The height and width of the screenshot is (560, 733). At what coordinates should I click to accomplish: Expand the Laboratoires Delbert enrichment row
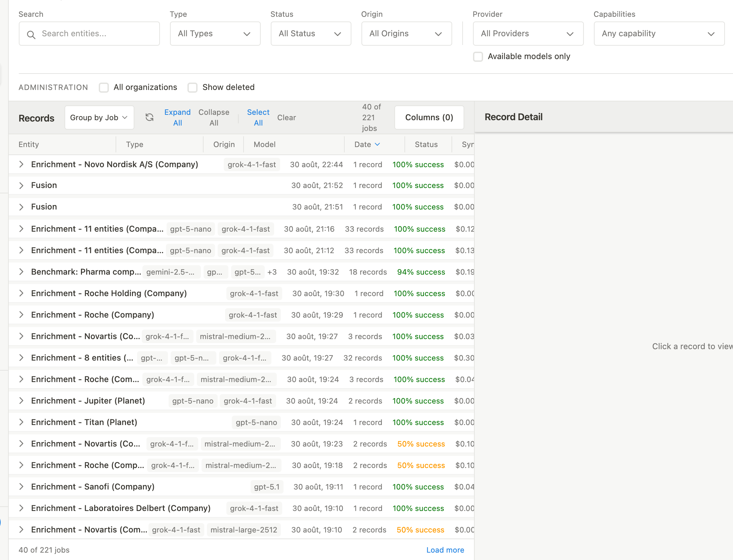click(x=21, y=508)
